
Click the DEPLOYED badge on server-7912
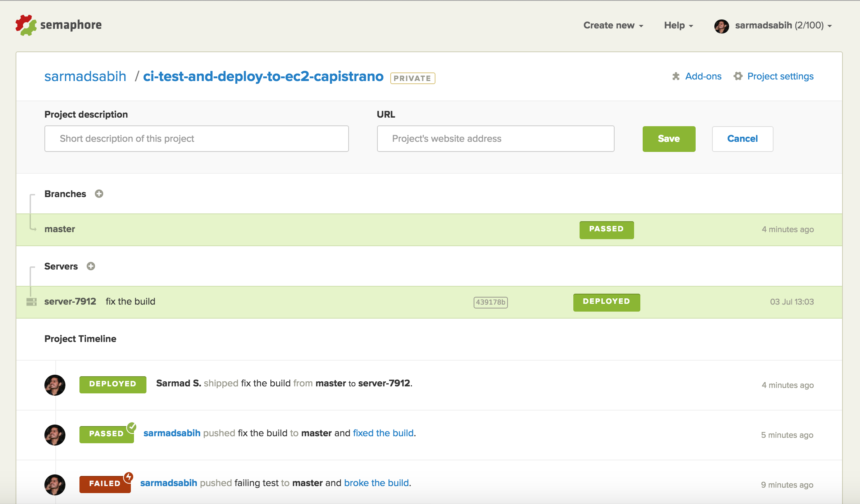pos(606,302)
